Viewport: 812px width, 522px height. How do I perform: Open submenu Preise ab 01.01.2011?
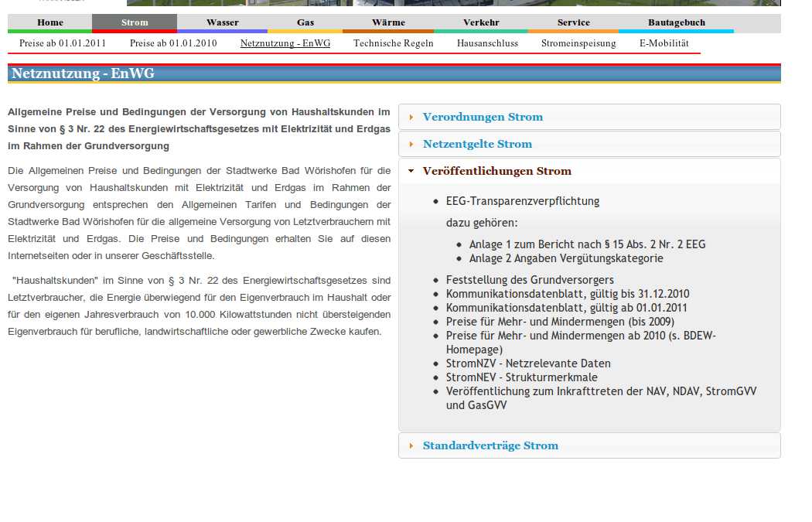tap(63, 43)
